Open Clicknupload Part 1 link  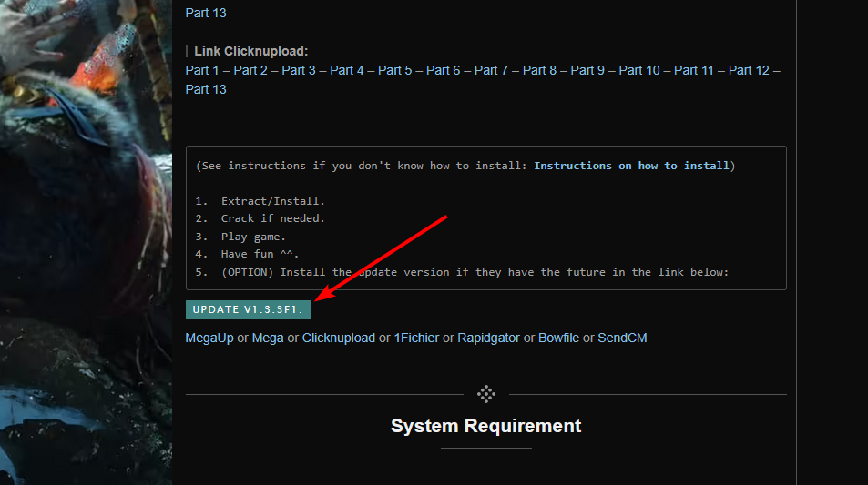[202, 70]
